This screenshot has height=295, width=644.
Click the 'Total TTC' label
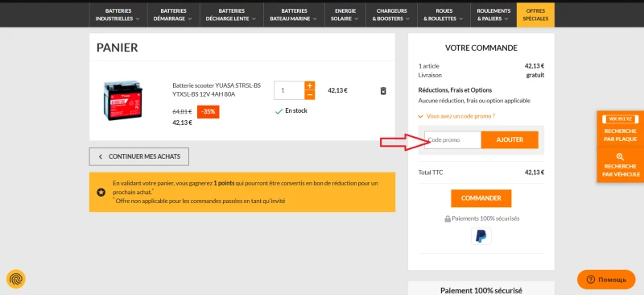tap(431, 172)
